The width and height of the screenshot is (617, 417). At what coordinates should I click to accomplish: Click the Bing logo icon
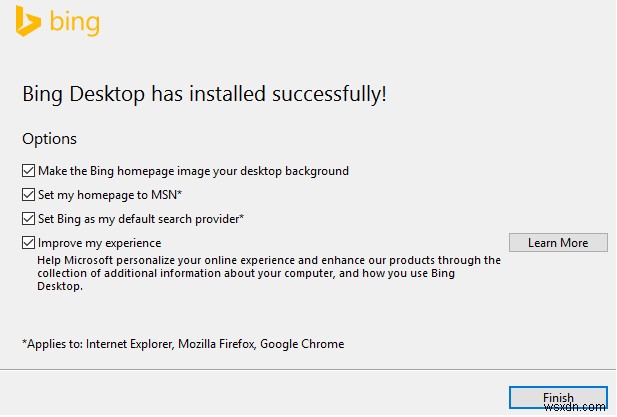click(27, 21)
